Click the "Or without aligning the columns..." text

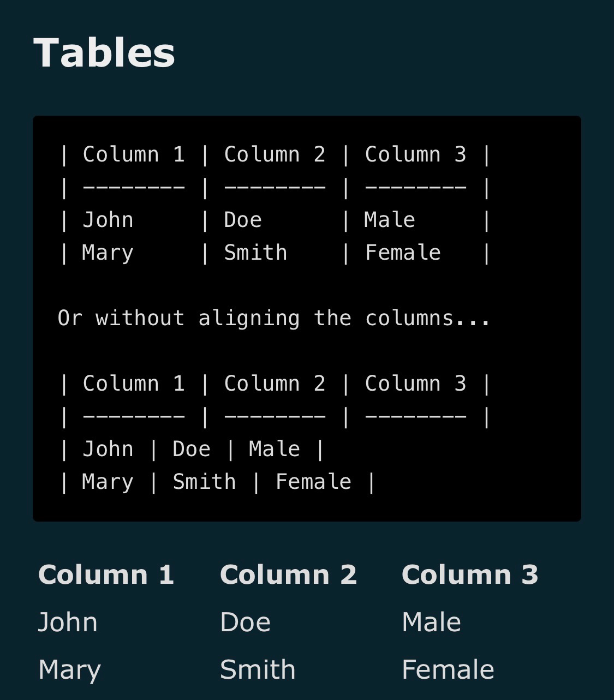coord(274,319)
